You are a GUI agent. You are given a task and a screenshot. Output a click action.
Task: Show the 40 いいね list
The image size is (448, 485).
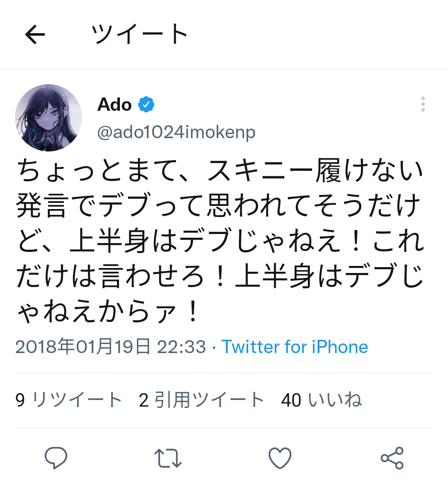click(321, 400)
